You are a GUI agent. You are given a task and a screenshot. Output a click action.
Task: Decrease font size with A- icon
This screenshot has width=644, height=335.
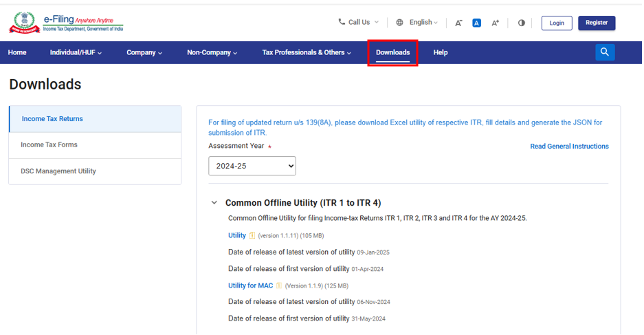point(458,23)
